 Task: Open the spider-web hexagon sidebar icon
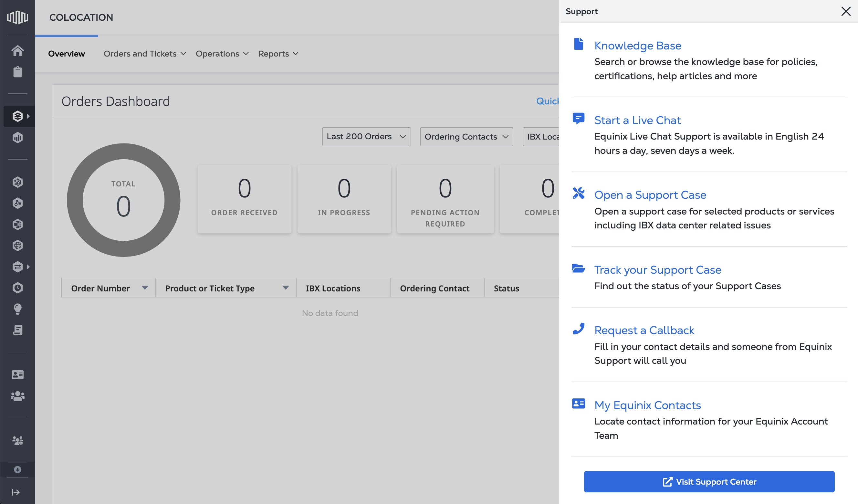17,182
